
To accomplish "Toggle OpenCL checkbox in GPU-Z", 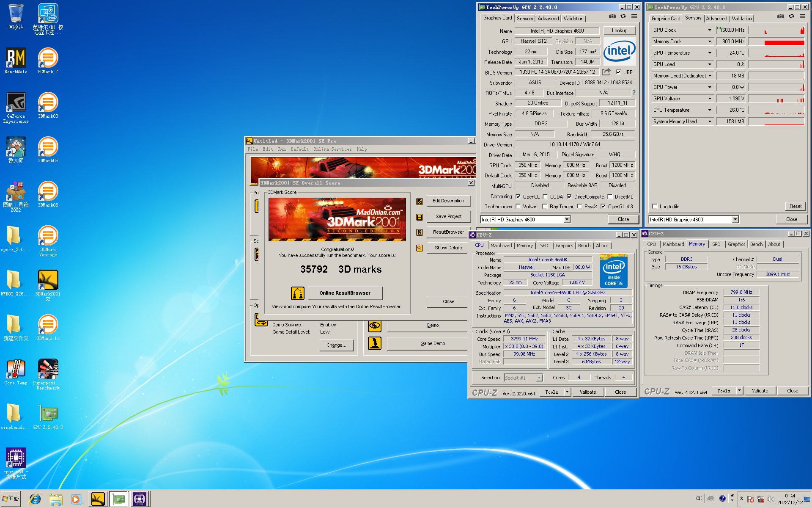I will pos(518,196).
